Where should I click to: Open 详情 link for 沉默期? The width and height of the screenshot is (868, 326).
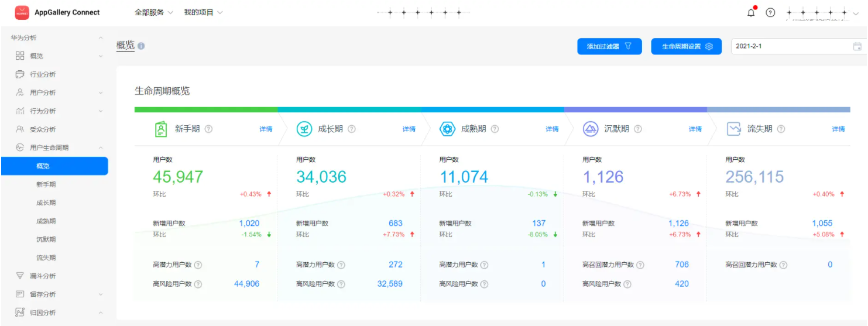[695, 129]
